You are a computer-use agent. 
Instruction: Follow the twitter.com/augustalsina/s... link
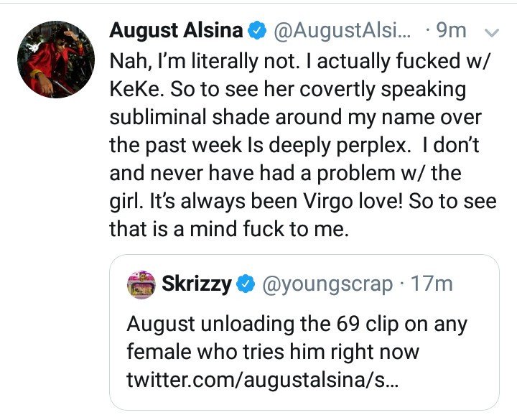pyautogui.click(x=263, y=380)
